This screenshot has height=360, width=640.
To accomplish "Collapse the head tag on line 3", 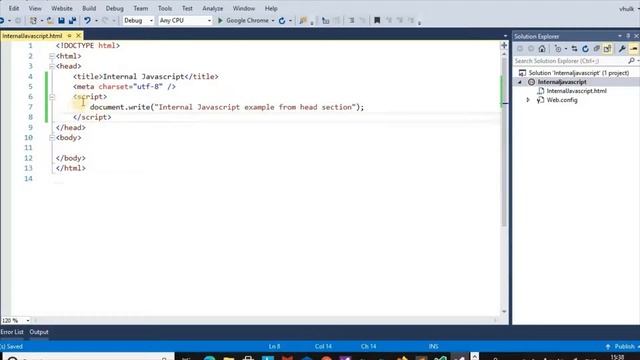I will coord(52,66).
